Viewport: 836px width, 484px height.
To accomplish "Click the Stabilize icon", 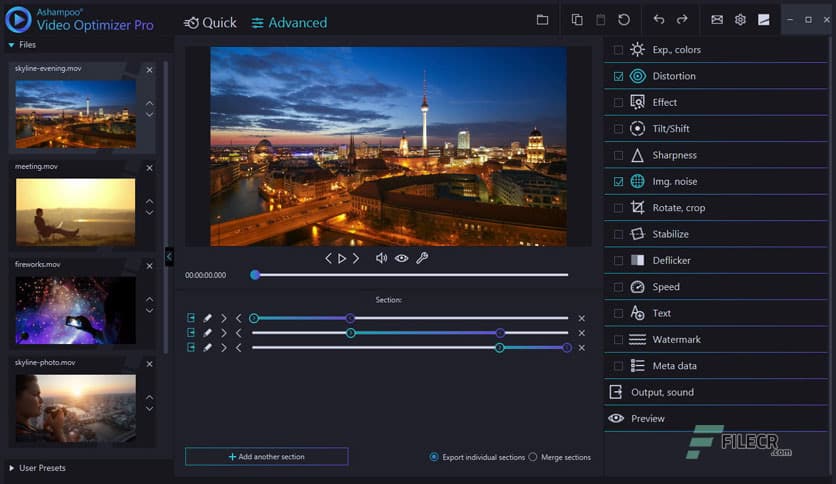I will 637,234.
